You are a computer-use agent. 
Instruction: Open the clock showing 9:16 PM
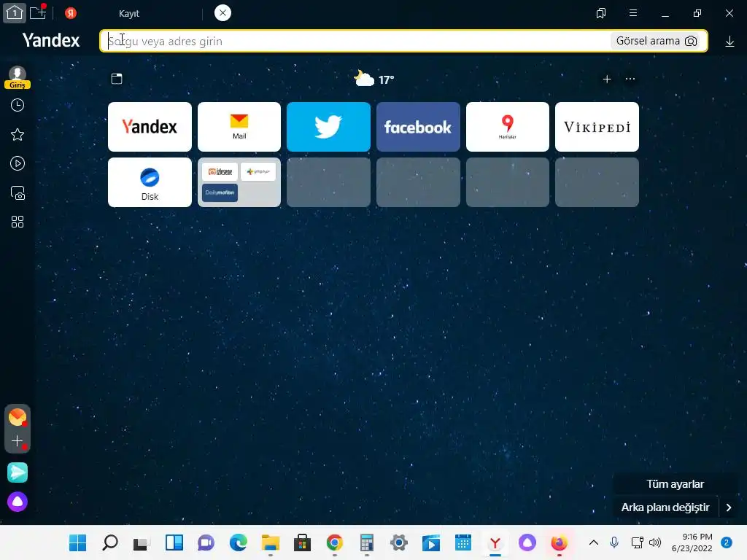click(x=692, y=542)
